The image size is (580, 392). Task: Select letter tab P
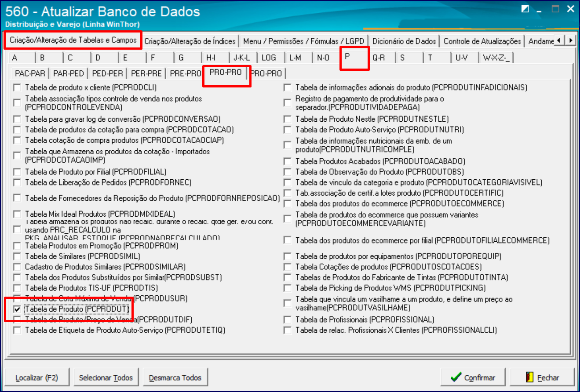(354, 57)
